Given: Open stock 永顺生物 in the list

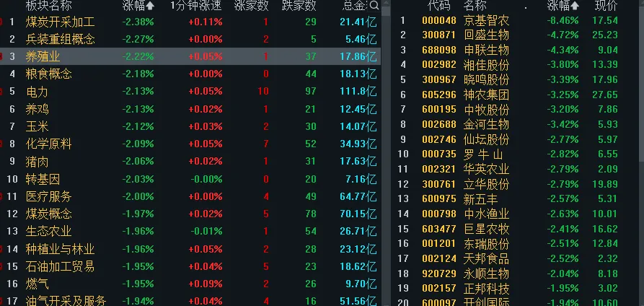Looking at the screenshot, I should 486,274.
